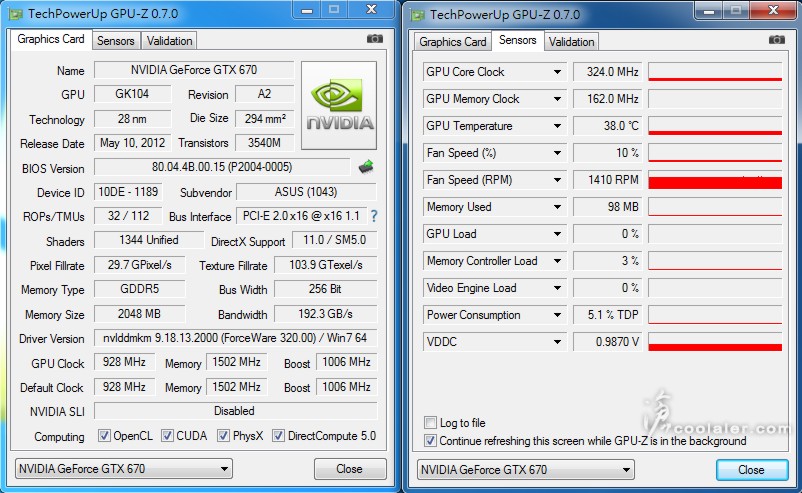Screen dimensions: 802x493
Task: Click camera screenshot icon in Sensors window
Action: 776,40
